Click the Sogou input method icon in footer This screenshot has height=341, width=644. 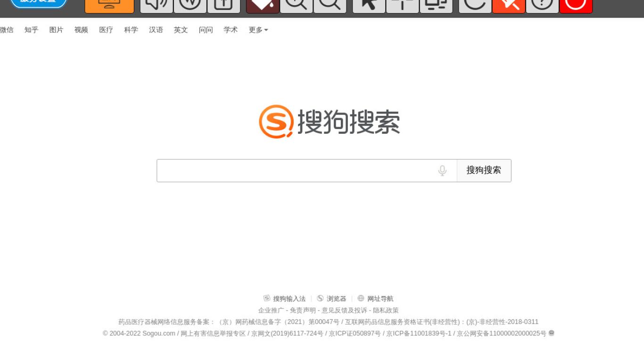[x=267, y=298]
